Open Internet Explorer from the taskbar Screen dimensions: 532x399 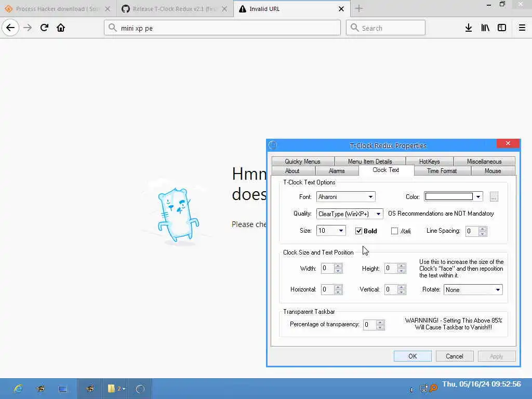18,389
